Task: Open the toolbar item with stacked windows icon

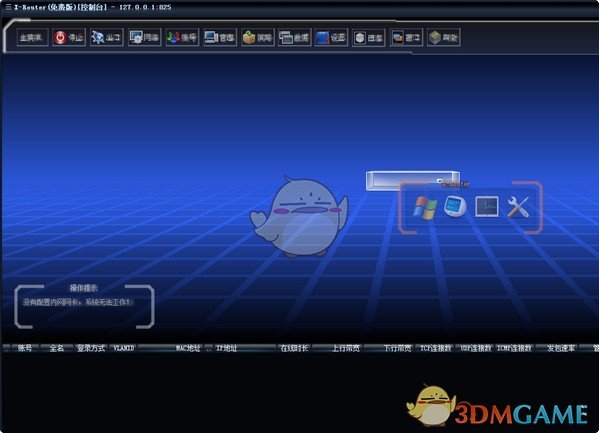Action: [x=295, y=37]
